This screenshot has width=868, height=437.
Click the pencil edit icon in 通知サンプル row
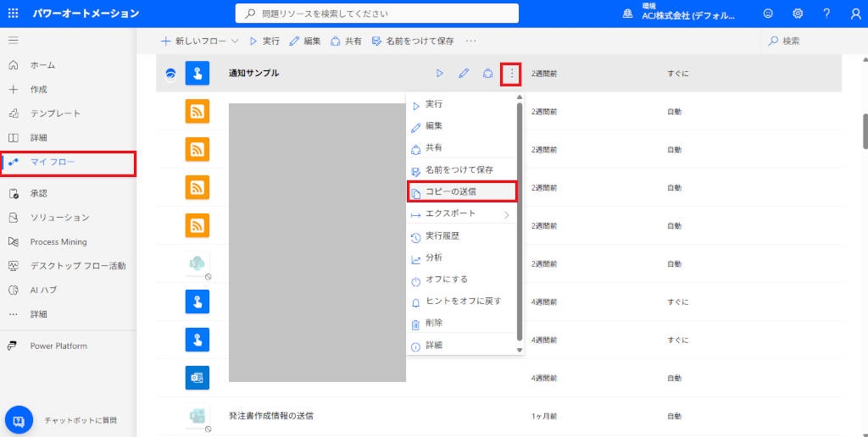tap(464, 74)
